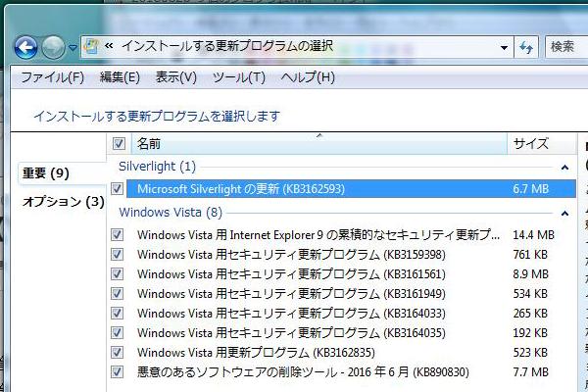
Task: Open the address bar history dropdown
Action: click(504, 46)
